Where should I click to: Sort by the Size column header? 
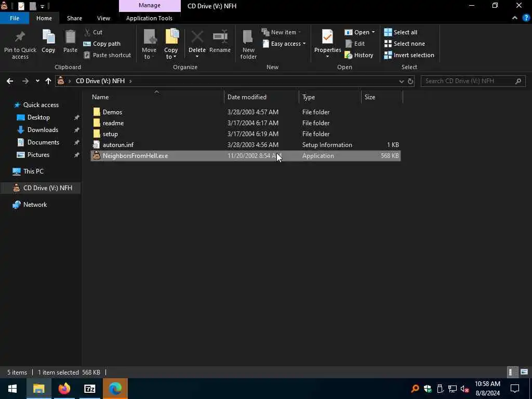(382, 97)
